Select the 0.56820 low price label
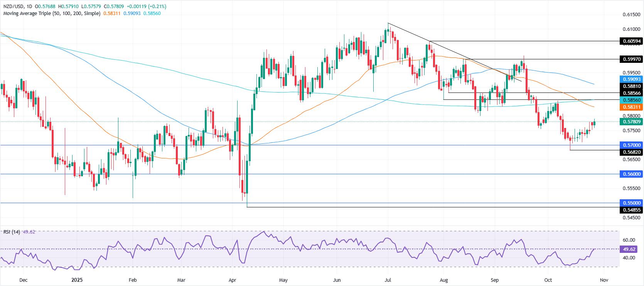This screenshot has width=644, height=286. [631, 152]
